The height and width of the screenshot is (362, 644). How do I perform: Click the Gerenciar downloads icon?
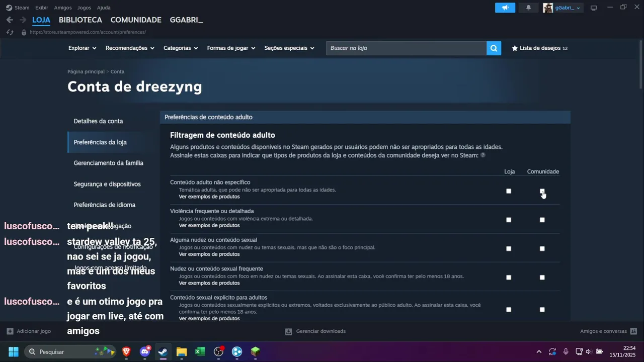tap(288, 331)
